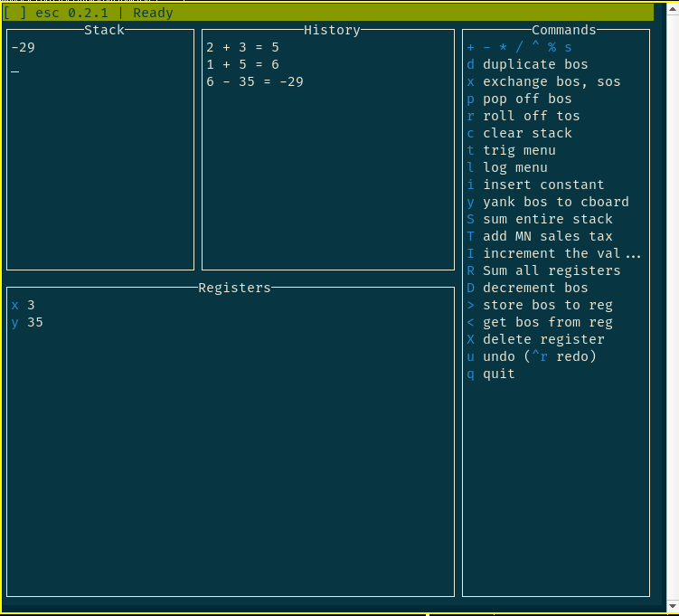Click the 'clear stack' command
The height and width of the screenshot is (616, 679).
tap(519, 134)
